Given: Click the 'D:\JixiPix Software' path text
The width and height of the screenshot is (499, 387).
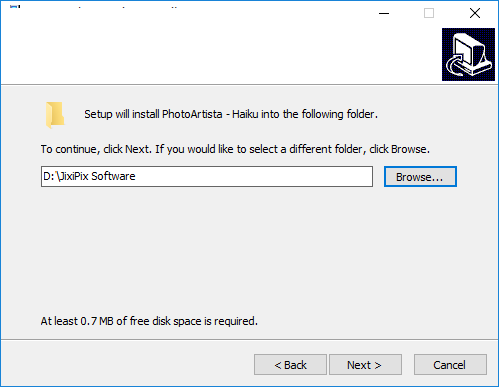Looking at the screenshot, I should [x=89, y=176].
